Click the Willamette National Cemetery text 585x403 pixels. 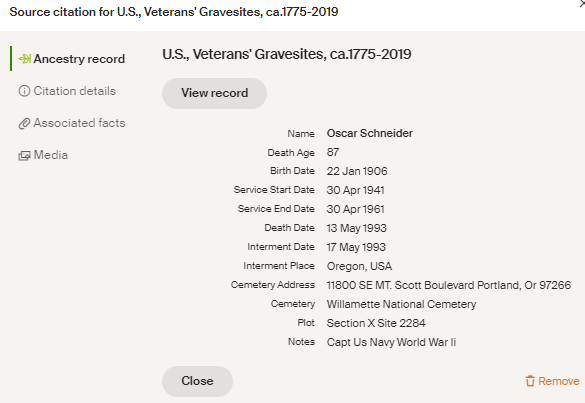pos(401,304)
